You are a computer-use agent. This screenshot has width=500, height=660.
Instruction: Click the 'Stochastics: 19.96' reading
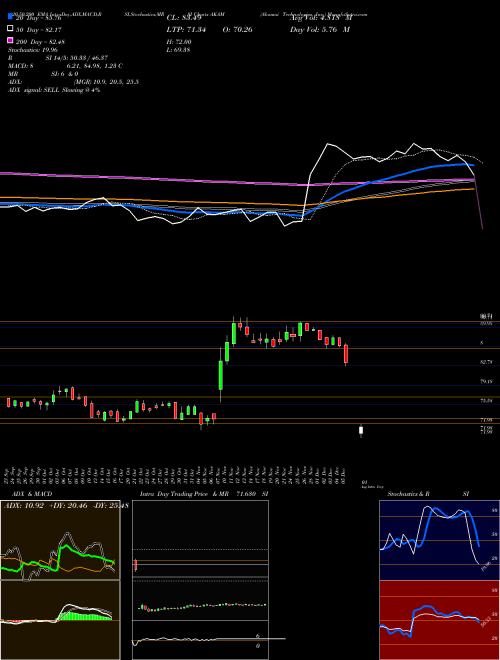(33, 50)
